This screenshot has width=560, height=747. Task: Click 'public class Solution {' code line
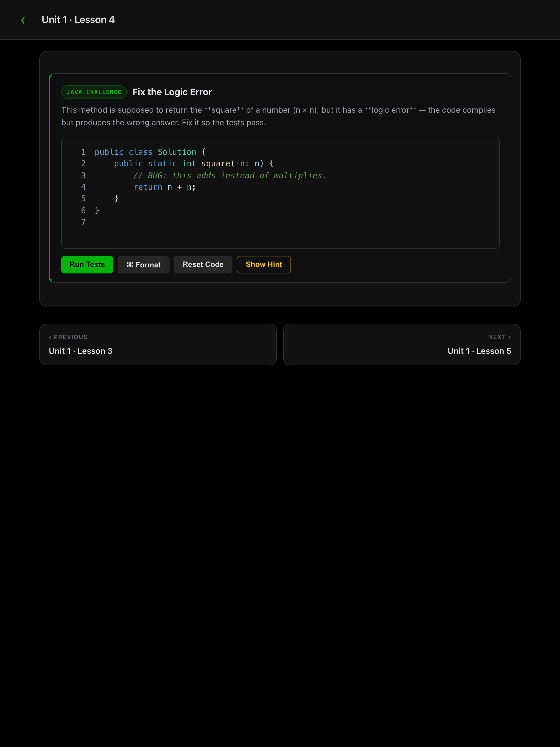pos(150,152)
